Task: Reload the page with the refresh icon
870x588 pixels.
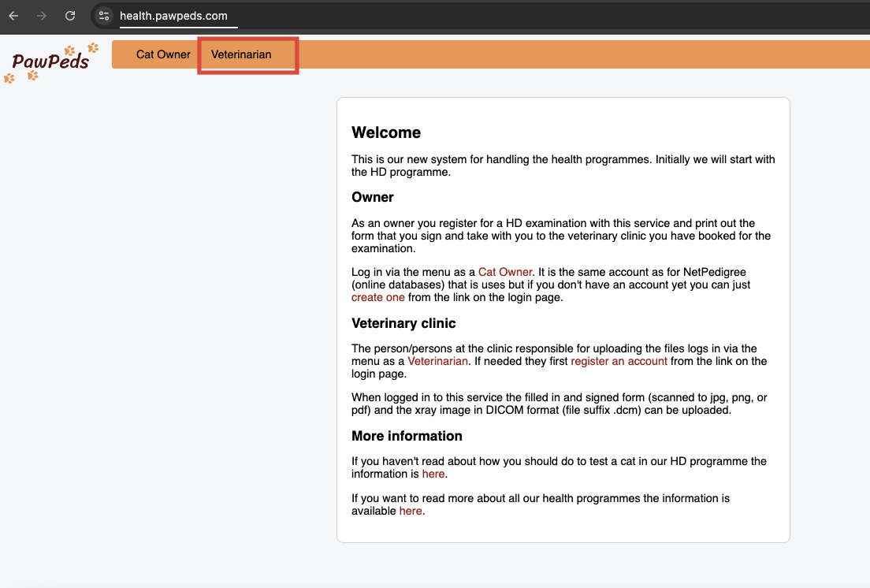Action: tap(70, 16)
